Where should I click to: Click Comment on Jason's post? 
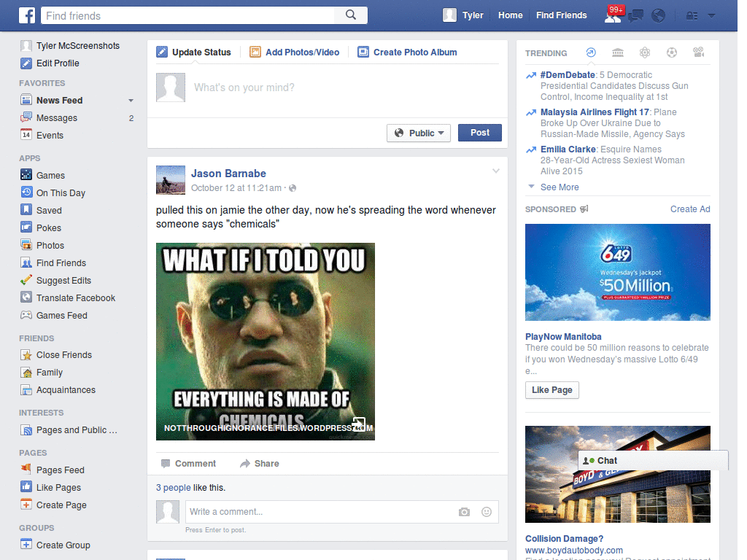coord(189,464)
